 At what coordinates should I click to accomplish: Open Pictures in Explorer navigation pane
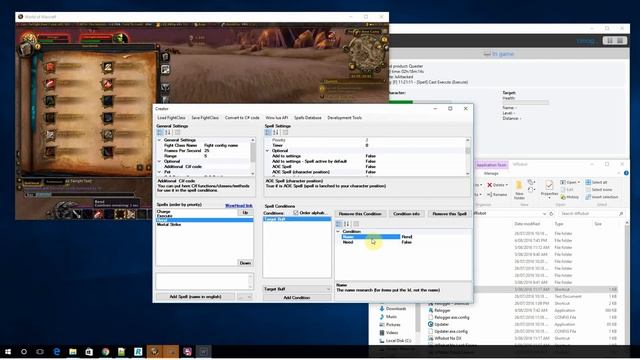click(x=390, y=324)
